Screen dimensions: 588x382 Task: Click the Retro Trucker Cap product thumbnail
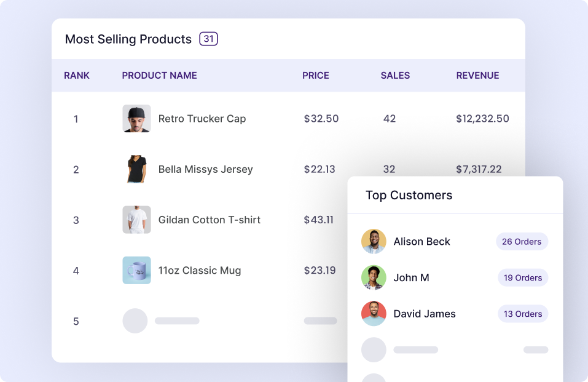point(136,119)
